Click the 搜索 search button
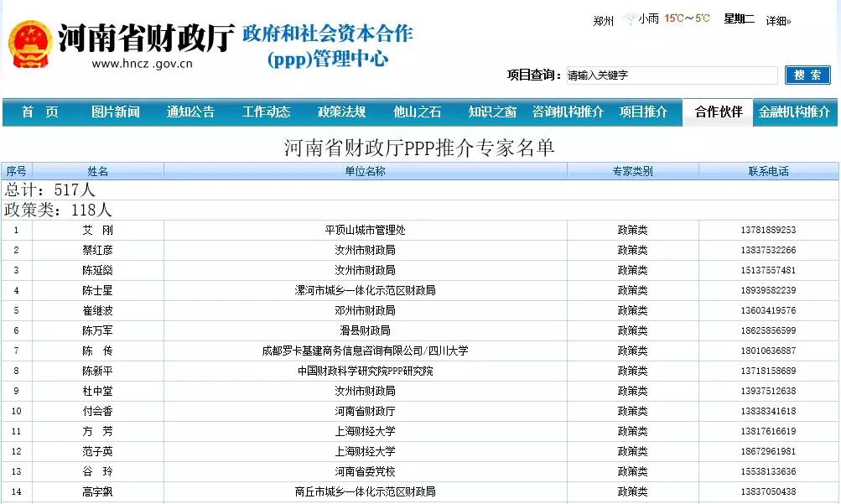This screenshot has width=841, height=504. click(807, 75)
